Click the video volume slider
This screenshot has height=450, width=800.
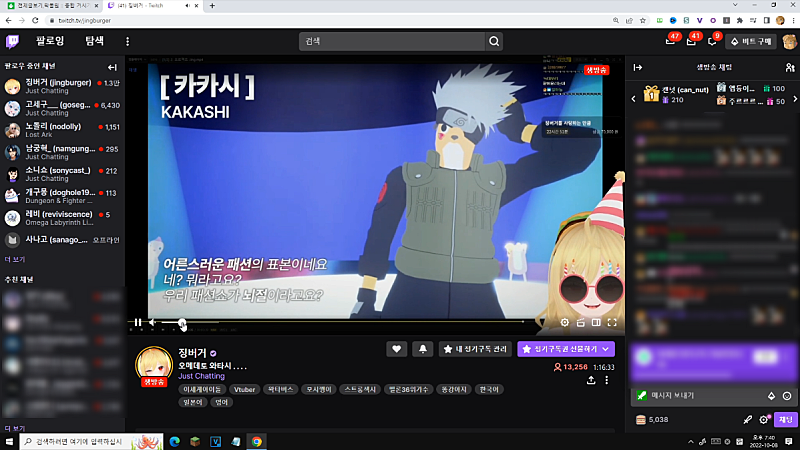[170, 322]
